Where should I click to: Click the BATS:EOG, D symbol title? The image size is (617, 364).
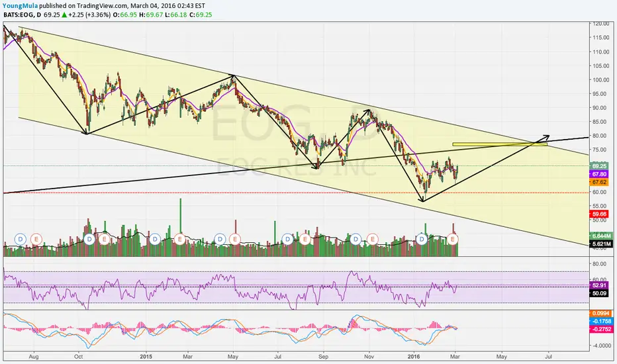point(22,15)
